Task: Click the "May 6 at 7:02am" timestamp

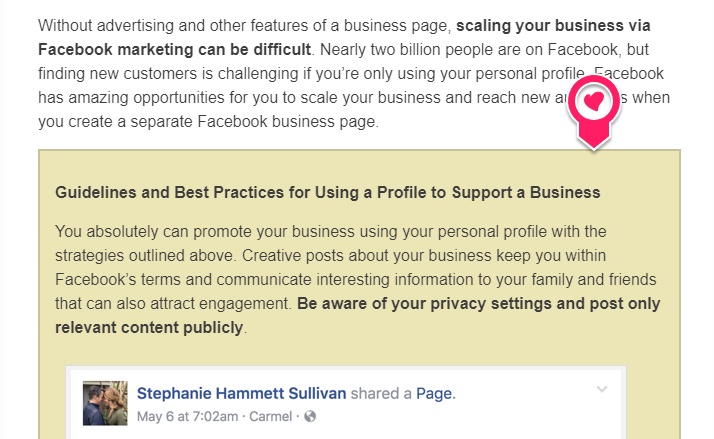Action: (x=186, y=416)
